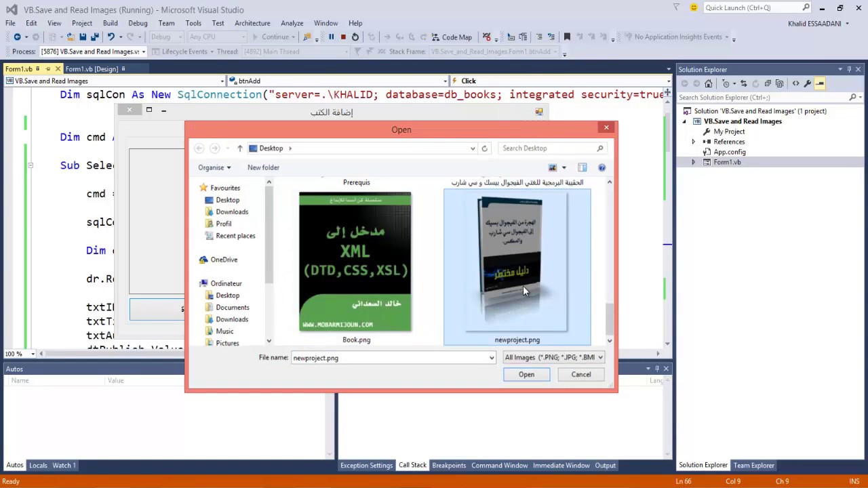
Task: Click Solution Explorer Properties wrench icon
Action: pyautogui.click(x=808, y=83)
